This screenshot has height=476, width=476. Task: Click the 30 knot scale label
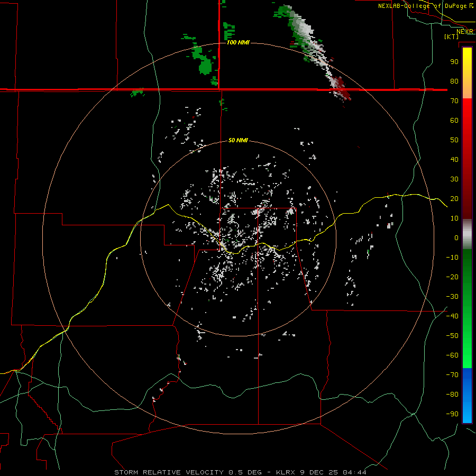point(454,179)
